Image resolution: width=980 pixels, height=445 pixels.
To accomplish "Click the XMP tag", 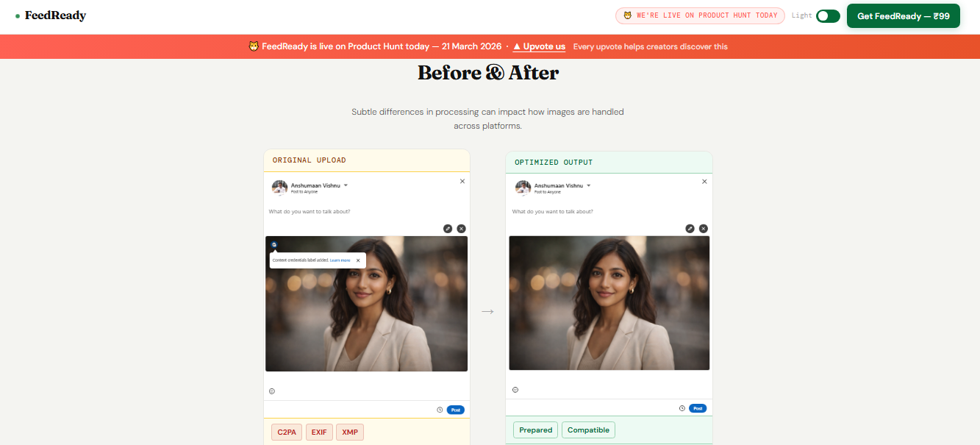I will pos(350,432).
